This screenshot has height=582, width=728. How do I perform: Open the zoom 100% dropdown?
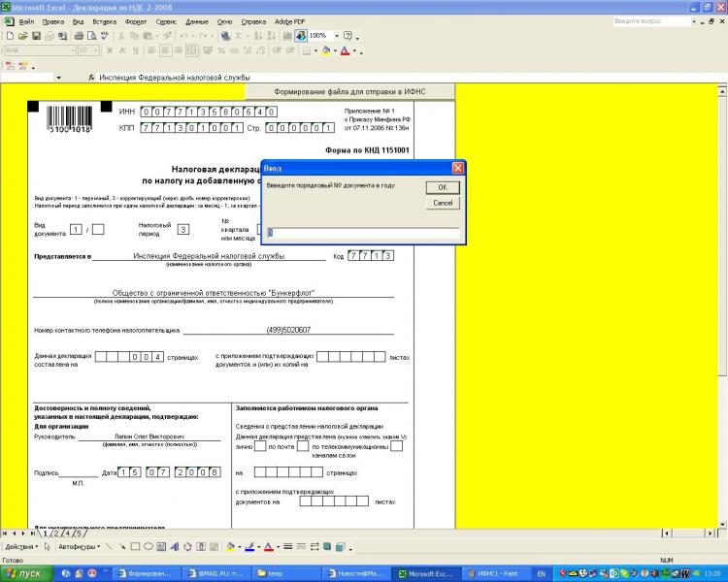(x=334, y=36)
